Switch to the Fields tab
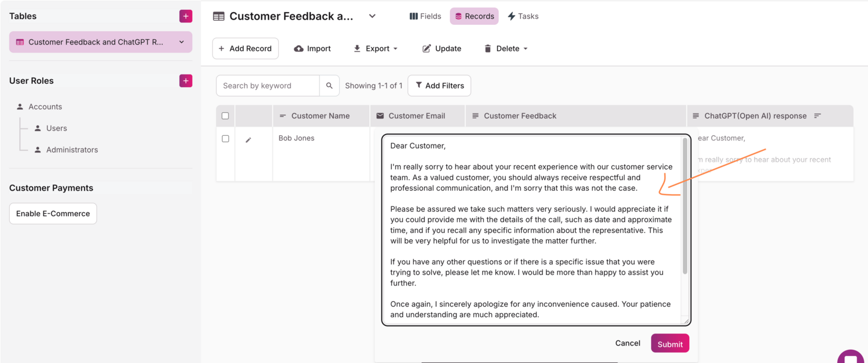The image size is (868, 363). (x=425, y=16)
